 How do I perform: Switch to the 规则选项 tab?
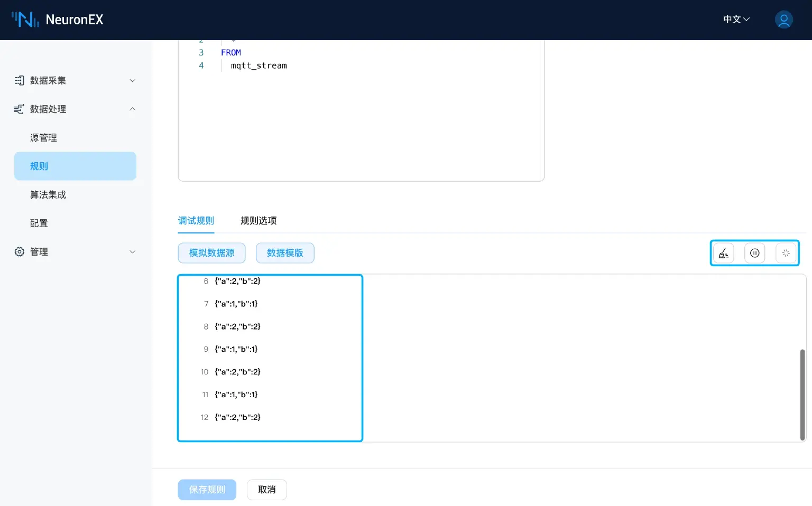point(259,221)
